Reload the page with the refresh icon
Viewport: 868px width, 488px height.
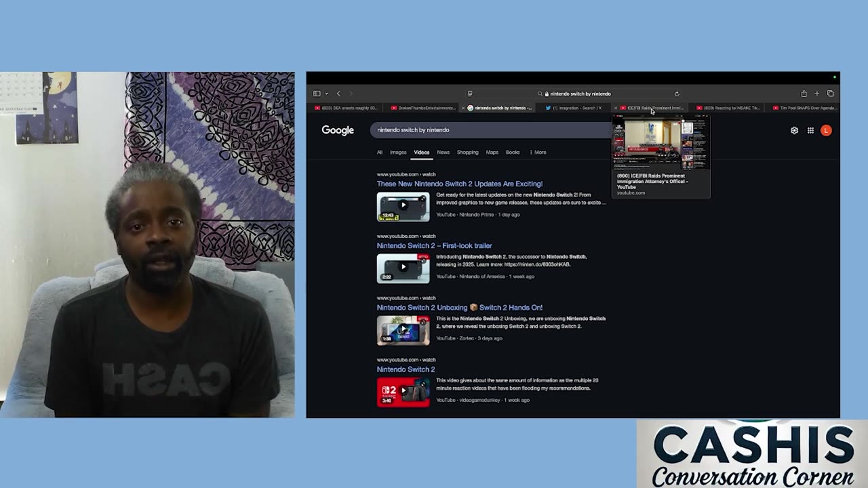[x=676, y=94]
